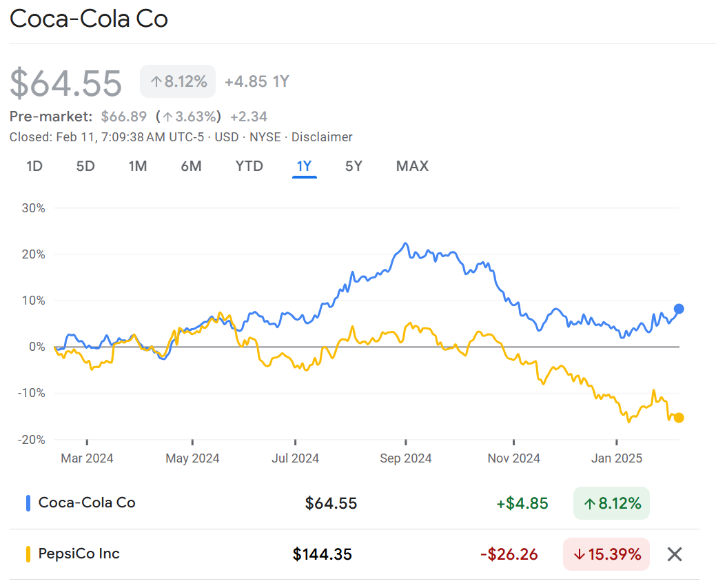
Task: Click the green 8.12% change badge in legend
Action: coord(611,503)
